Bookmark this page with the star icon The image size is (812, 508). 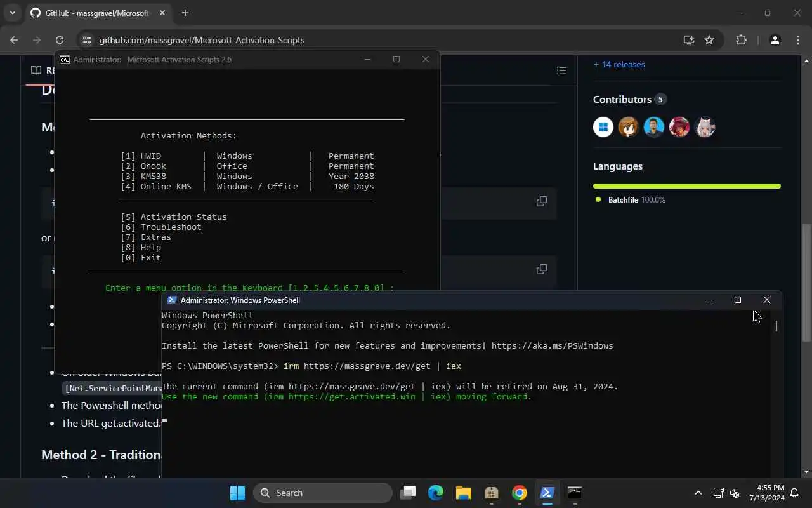(709, 40)
